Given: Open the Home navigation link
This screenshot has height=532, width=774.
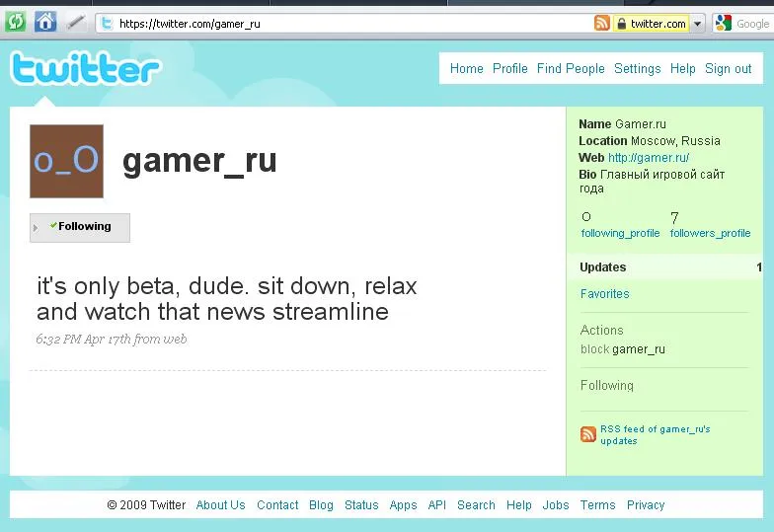Looking at the screenshot, I should (x=466, y=69).
